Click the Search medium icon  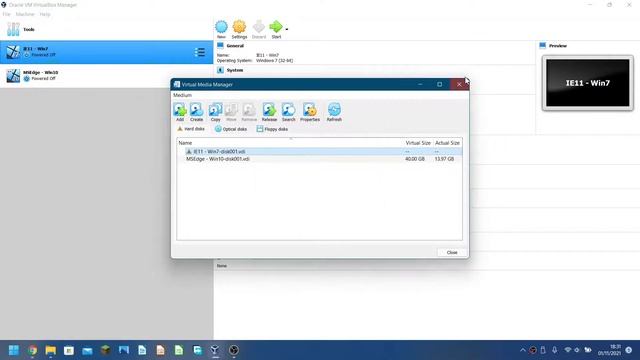pyautogui.click(x=288, y=112)
